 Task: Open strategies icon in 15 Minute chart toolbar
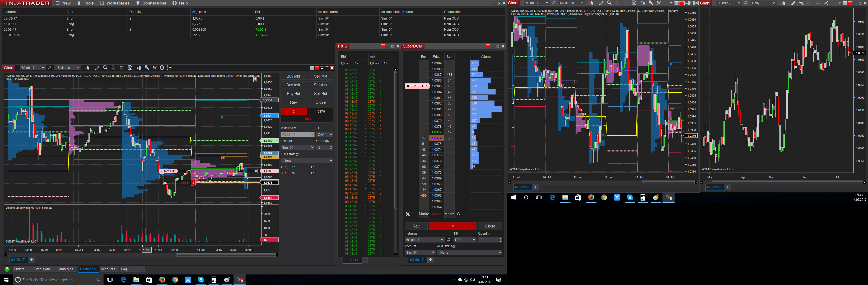155,68
